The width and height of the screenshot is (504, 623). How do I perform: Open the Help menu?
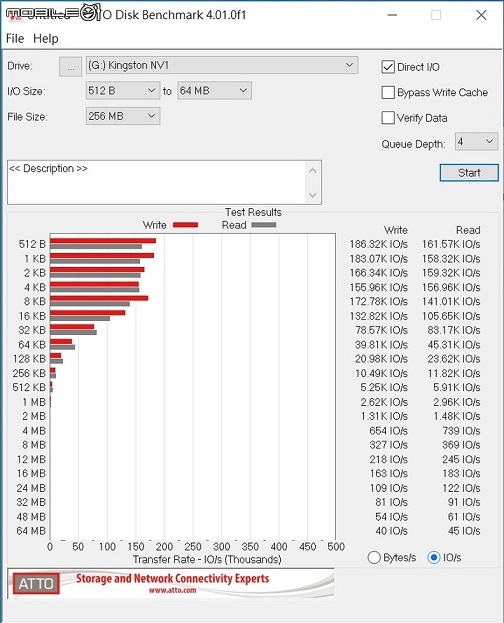click(46, 39)
